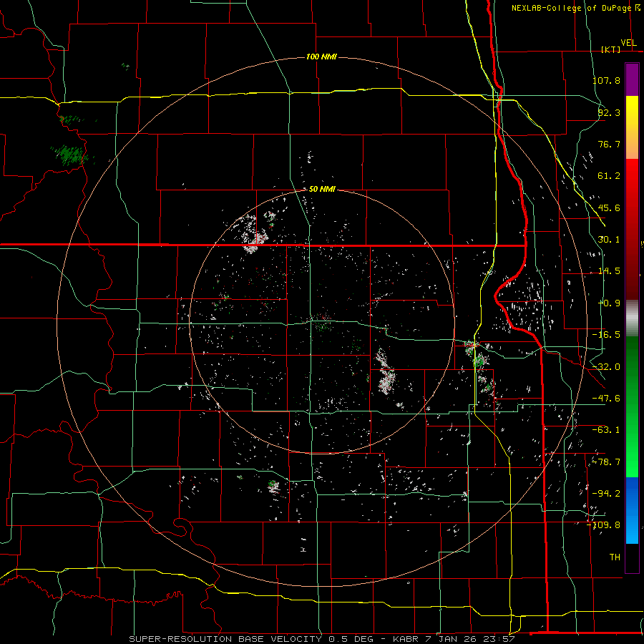Select the 92.3 velocity scale value
This screenshot has height=644, width=644.
point(609,112)
